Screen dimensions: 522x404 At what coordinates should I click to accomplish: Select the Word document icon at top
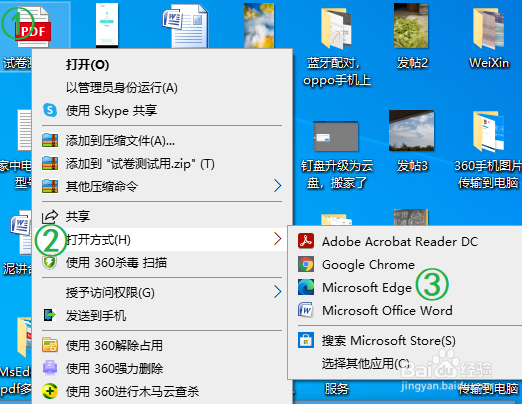tap(185, 26)
